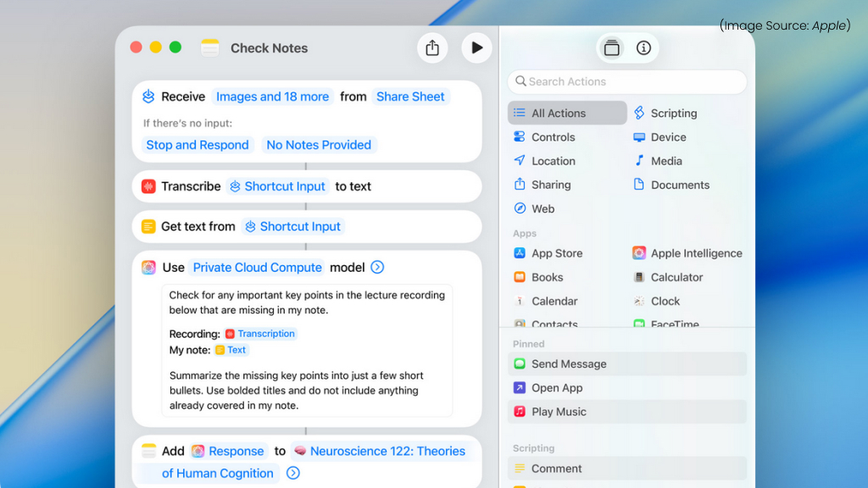Open the Controls category
The image size is (868, 488).
[544, 137]
